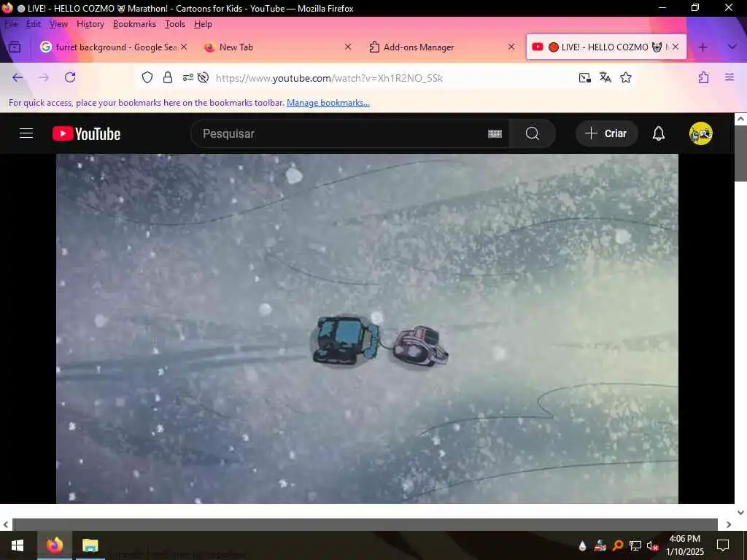The width and height of the screenshot is (747, 560).
Task: Open the Edit menu
Action: pyautogui.click(x=34, y=24)
